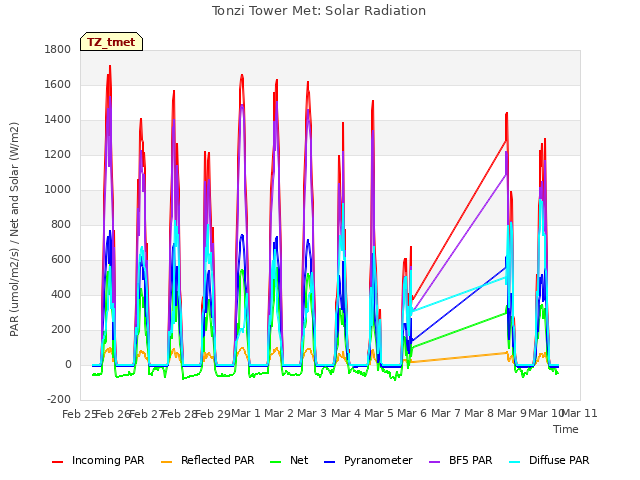The image size is (640, 480).
Task: Select the Incoming PAR legend label
Action: point(108,460)
